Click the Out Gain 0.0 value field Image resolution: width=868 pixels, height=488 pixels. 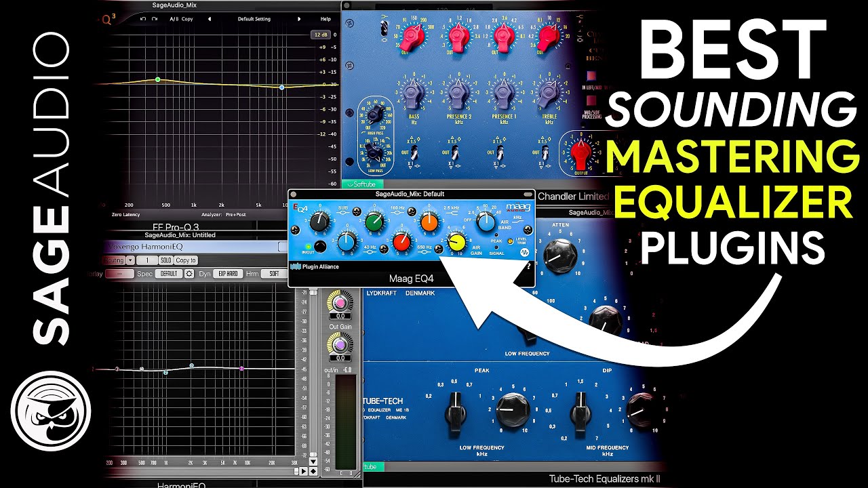(340, 358)
